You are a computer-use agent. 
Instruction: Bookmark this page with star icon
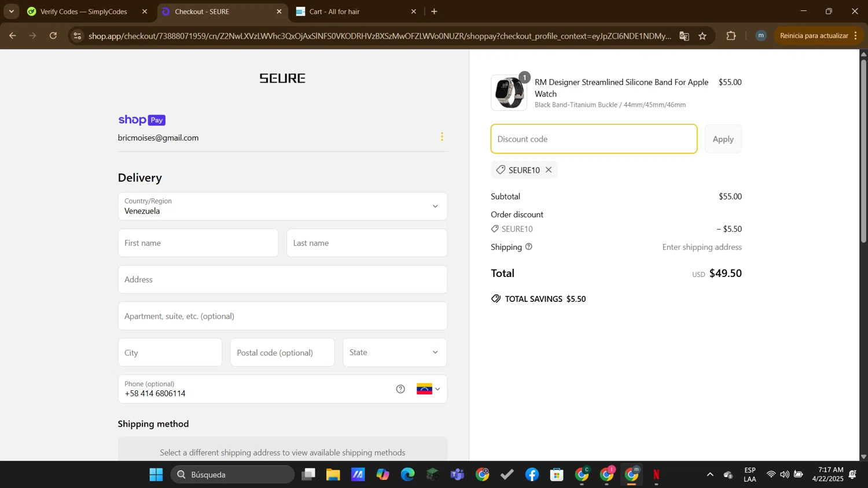[703, 36]
